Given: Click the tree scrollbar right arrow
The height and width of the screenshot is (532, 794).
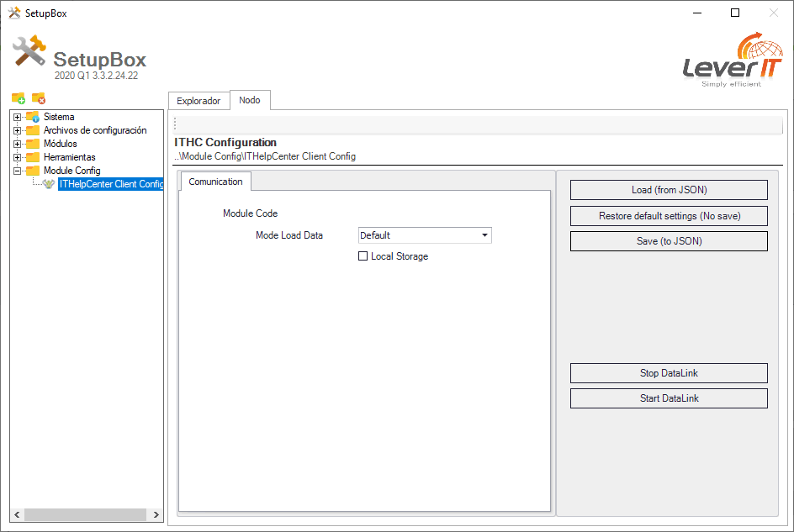Looking at the screenshot, I should (156, 515).
